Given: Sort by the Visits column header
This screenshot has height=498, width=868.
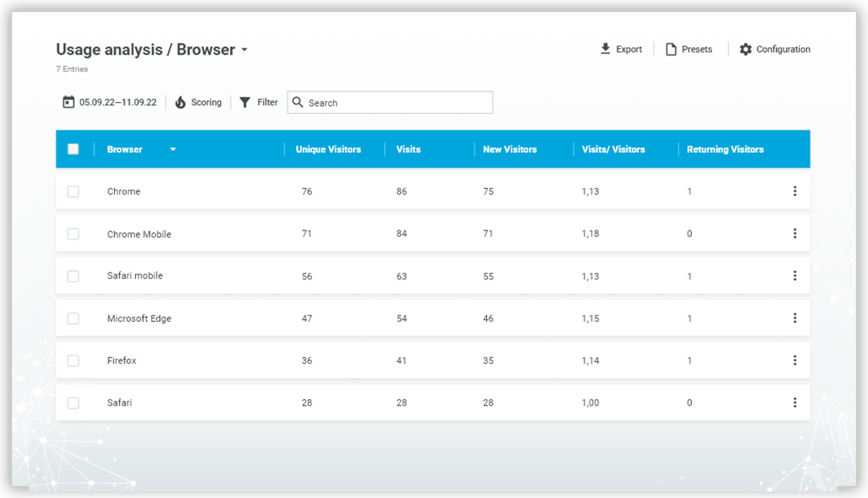Looking at the screenshot, I should tap(408, 149).
